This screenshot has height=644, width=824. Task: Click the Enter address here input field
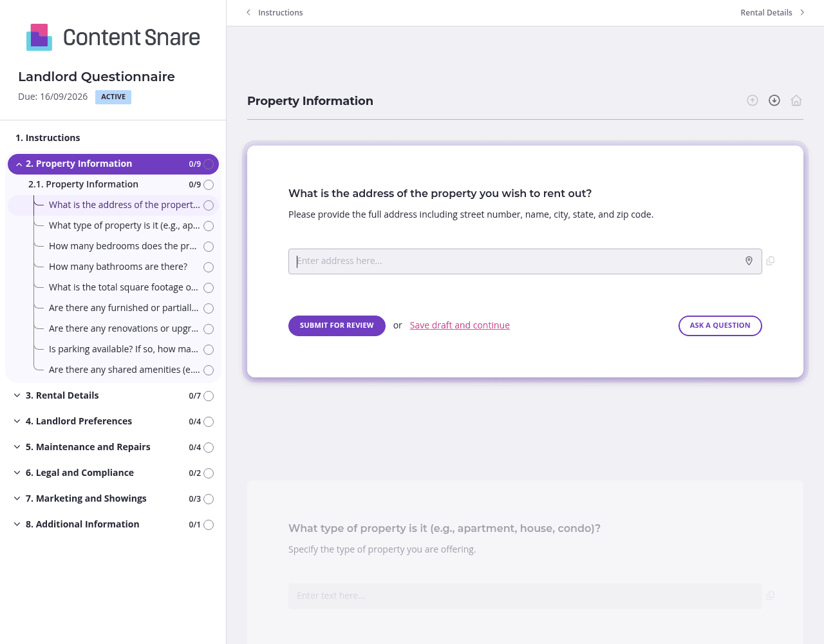(x=515, y=261)
